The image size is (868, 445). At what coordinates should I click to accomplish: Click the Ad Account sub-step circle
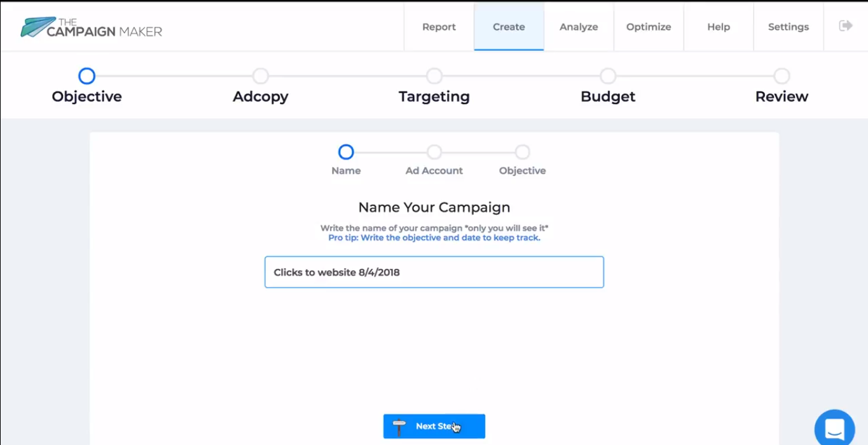point(434,152)
